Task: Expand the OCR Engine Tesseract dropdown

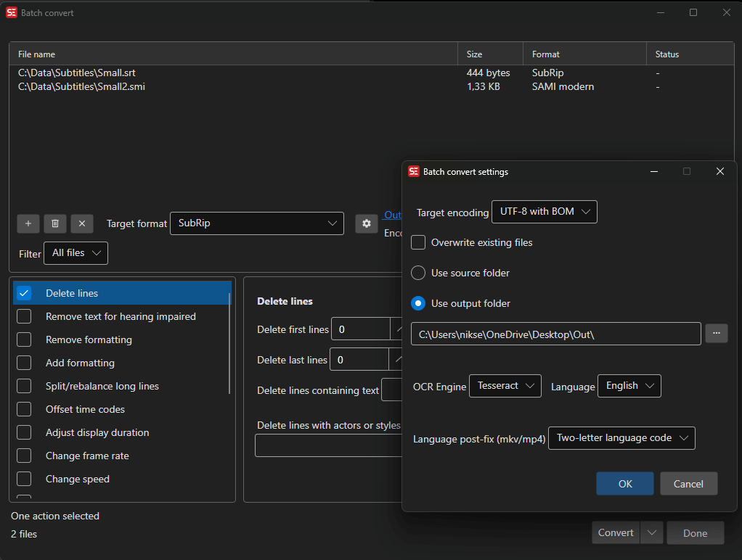Action: [505, 386]
